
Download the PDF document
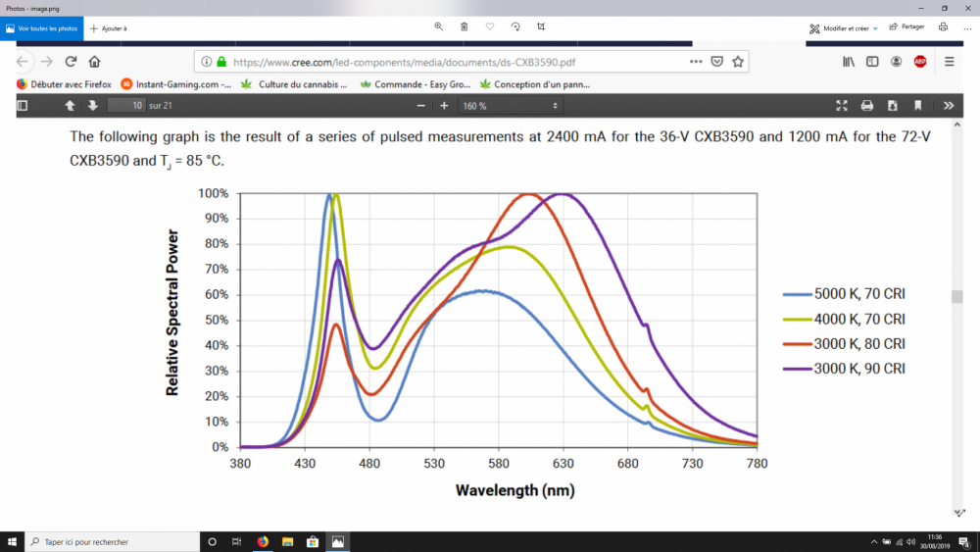click(893, 106)
